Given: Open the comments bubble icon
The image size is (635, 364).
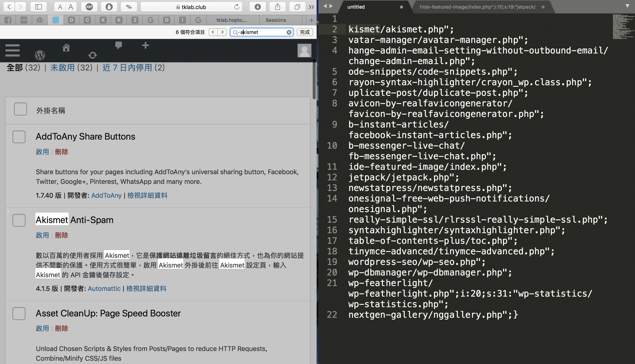Looking at the screenshot, I should pyautogui.click(x=118, y=45).
